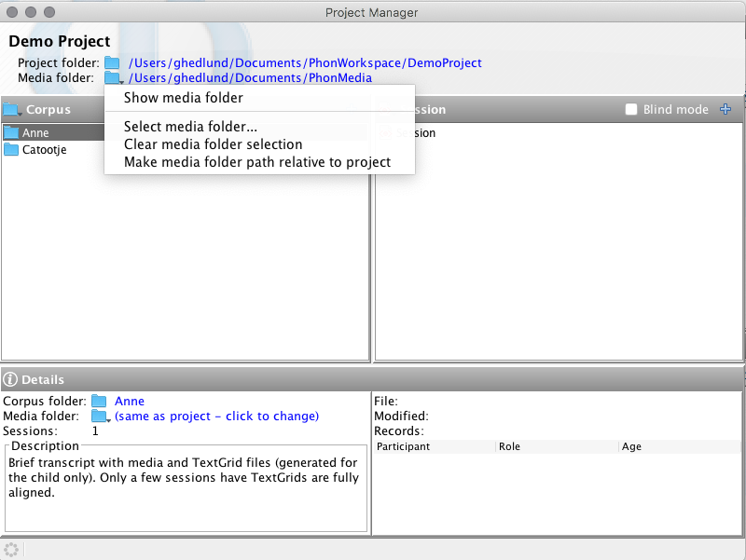
Task: Click the blue plus icon to add a session
Action: pyautogui.click(x=725, y=109)
